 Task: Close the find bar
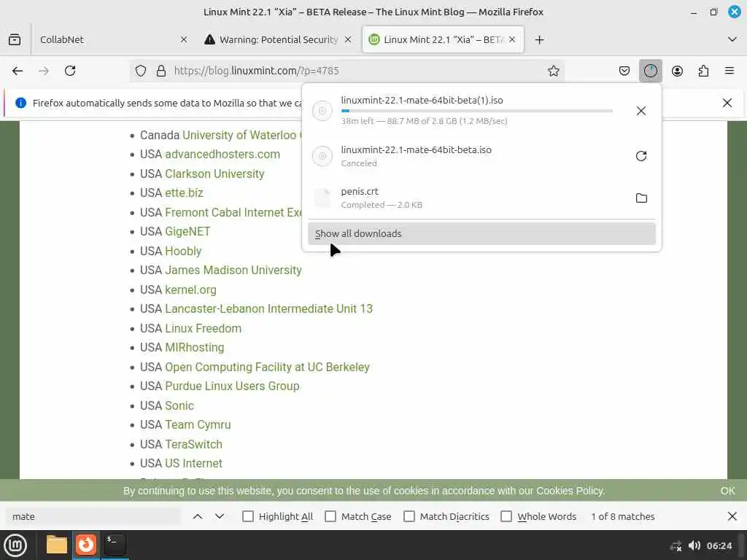pyautogui.click(x=732, y=516)
